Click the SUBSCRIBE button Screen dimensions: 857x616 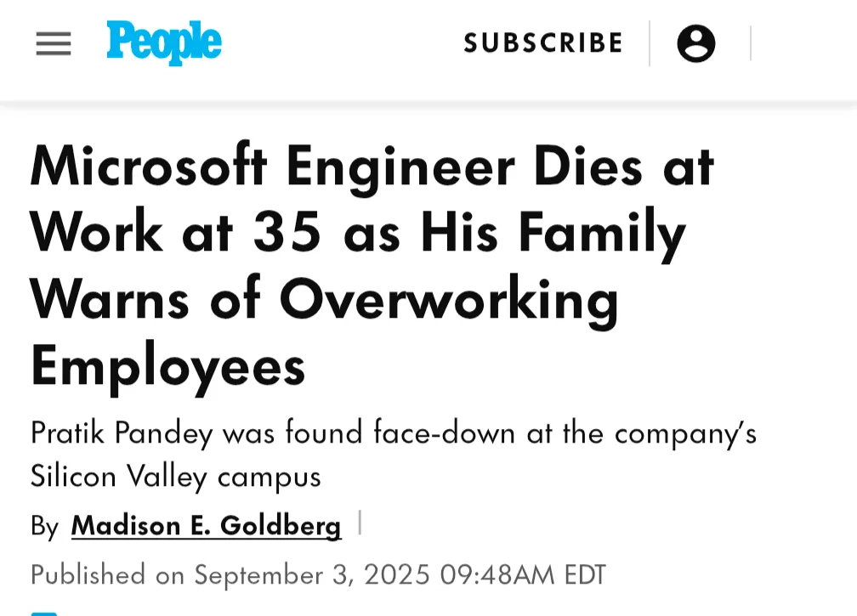542,43
